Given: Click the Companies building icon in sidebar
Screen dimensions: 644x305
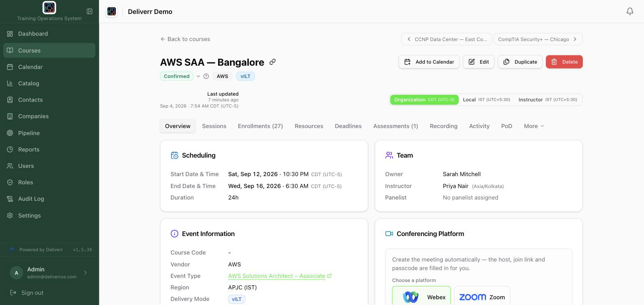Looking at the screenshot, I should [10, 116].
